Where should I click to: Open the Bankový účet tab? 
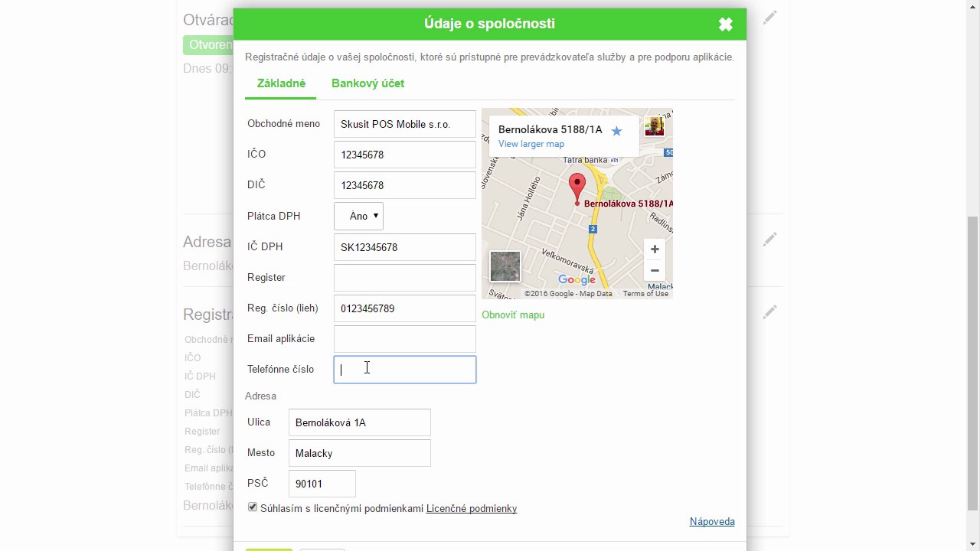(x=367, y=83)
